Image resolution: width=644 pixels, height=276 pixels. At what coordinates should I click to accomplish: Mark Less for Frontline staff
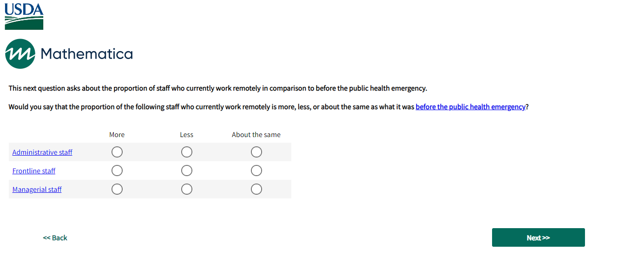tap(187, 171)
